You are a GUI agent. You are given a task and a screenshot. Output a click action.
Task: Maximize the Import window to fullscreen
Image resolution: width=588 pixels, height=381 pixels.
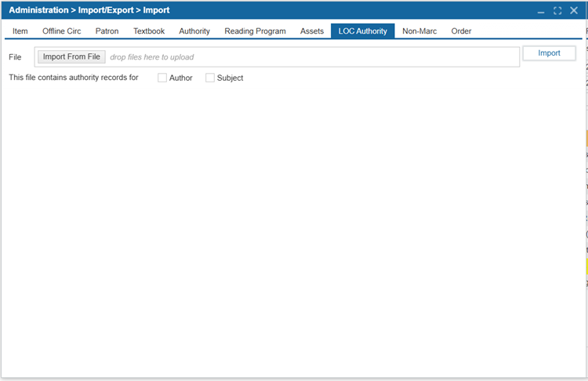(557, 11)
